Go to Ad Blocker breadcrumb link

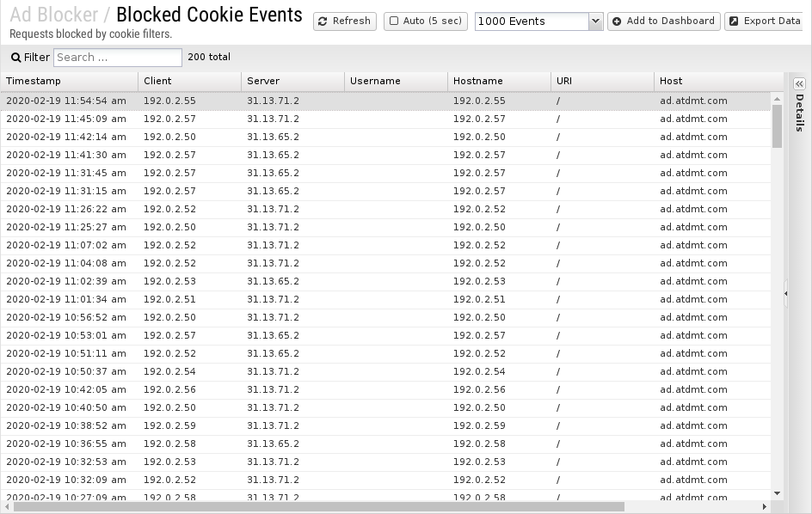(53, 15)
